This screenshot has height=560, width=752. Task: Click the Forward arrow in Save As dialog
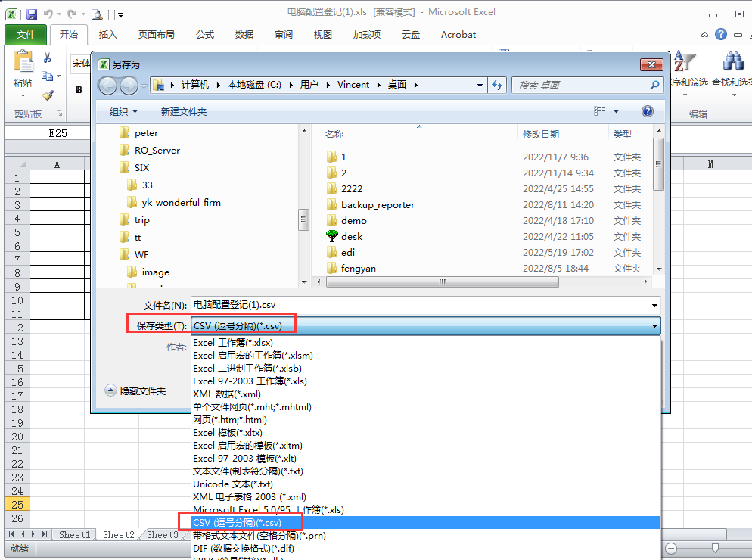coord(129,86)
